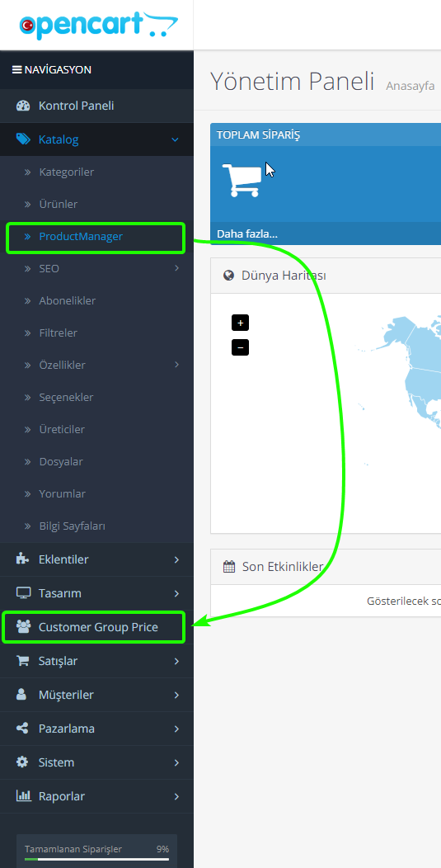The image size is (441, 868).
Task: Click the 9% completed orders value
Action: pos(162,849)
